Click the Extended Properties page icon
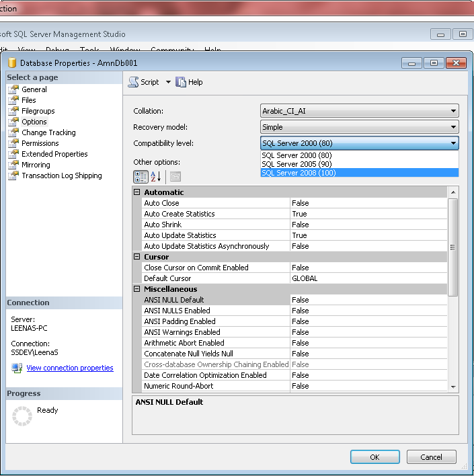The image size is (474, 476). point(13,154)
